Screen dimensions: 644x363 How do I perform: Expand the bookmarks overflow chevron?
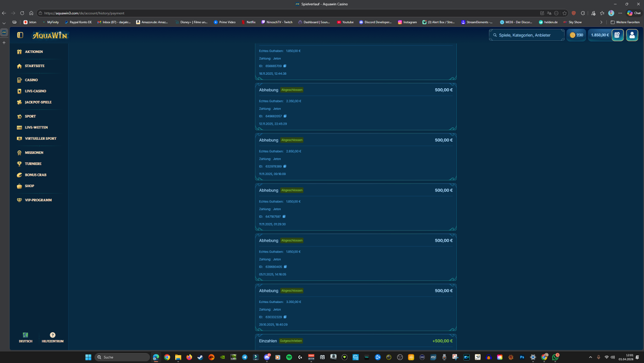tap(601, 22)
